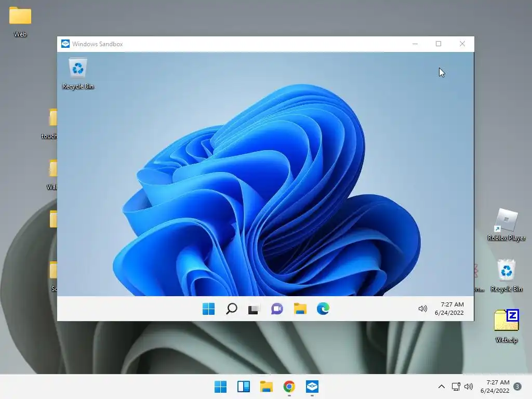532x399 pixels.
Task: Expand the hidden system tray icons chevron
Action: [x=442, y=387]
